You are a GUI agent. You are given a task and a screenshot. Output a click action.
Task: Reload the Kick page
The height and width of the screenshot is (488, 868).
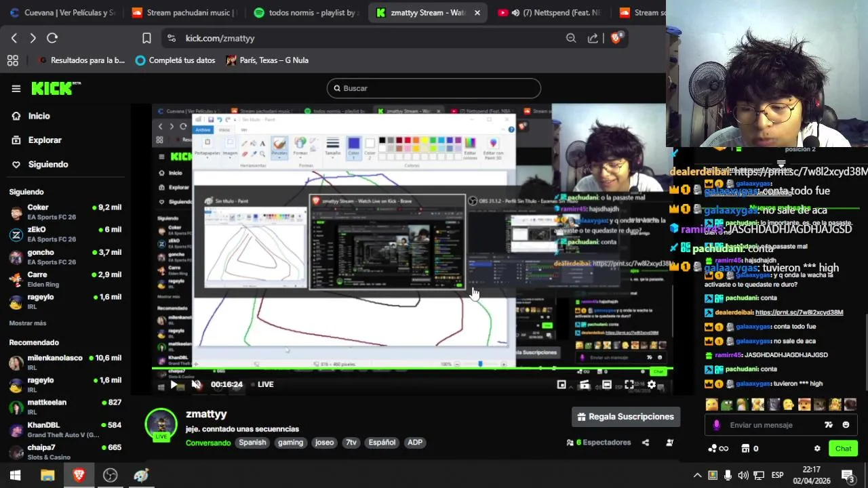(52, 38)
